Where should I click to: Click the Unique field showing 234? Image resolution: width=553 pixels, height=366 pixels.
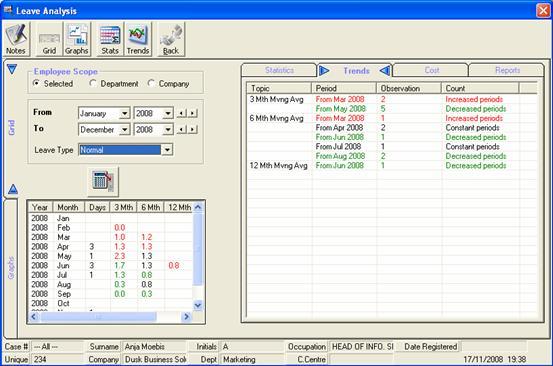pos(56,359)
